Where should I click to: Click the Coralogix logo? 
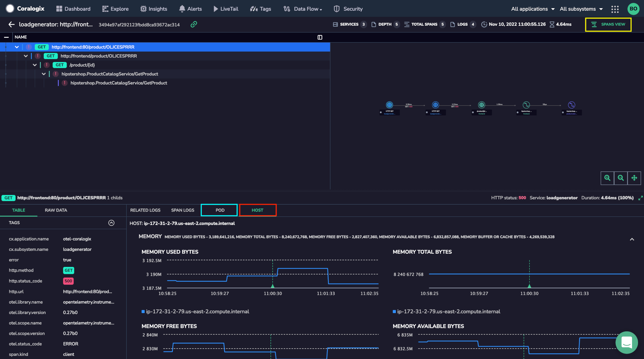pos(25,8)
